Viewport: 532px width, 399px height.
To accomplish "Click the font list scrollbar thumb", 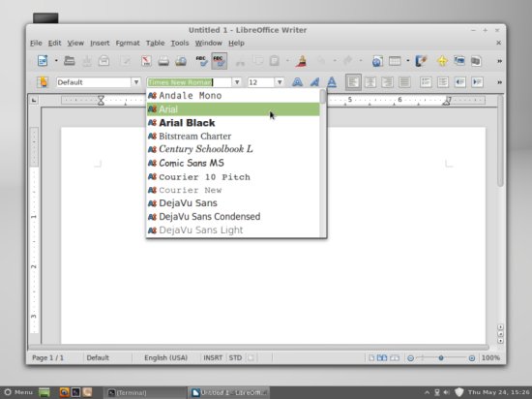I will pos(322,97).
